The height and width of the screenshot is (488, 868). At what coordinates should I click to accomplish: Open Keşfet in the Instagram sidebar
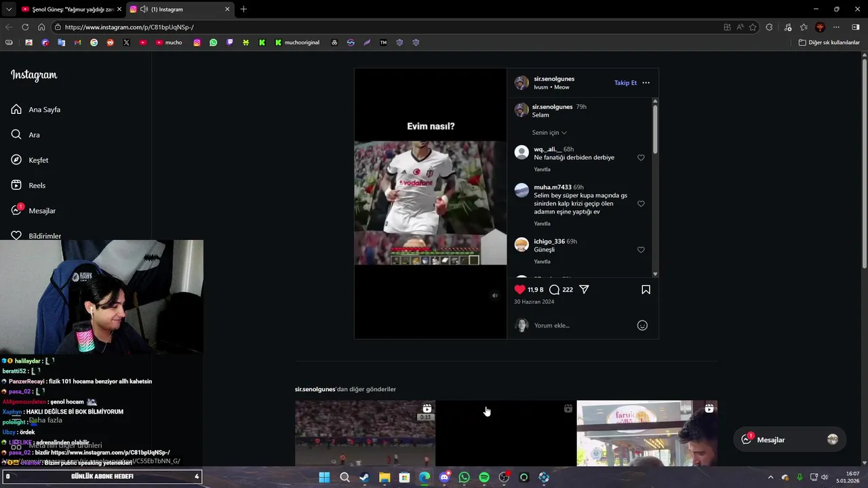pos(29,160)
